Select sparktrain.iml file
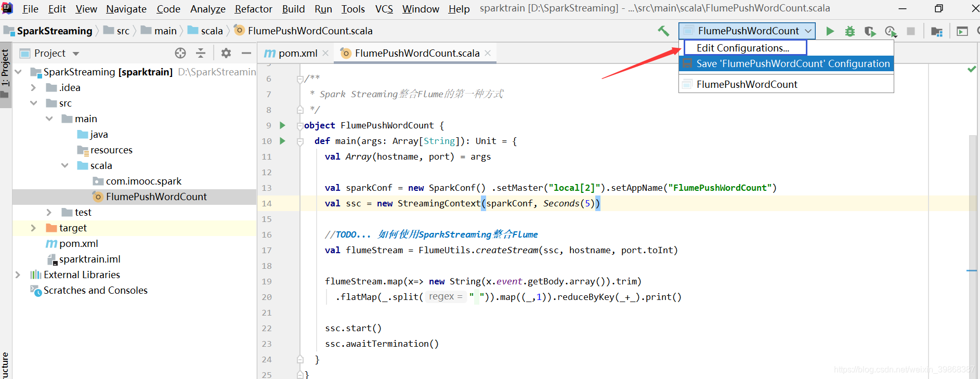The width and height of the screenshot is (980, 379). (x=89, y=259)
